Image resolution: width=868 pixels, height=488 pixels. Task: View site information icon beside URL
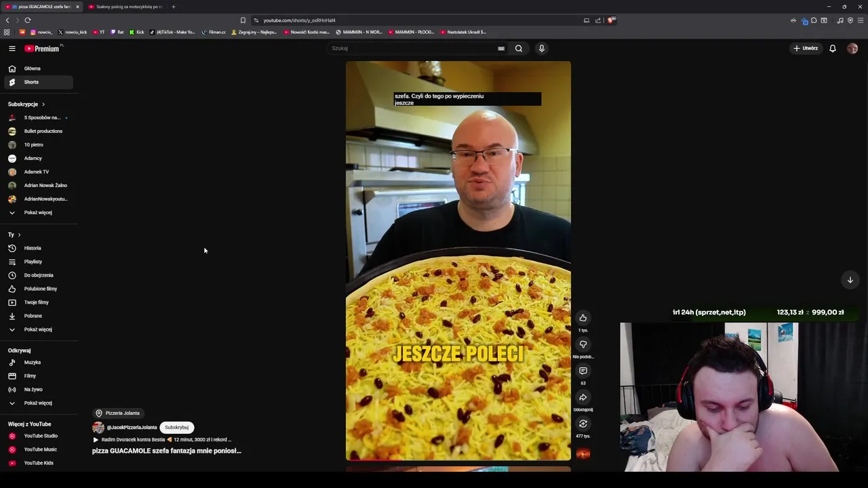pyautogui.click(x=256, y=20)
